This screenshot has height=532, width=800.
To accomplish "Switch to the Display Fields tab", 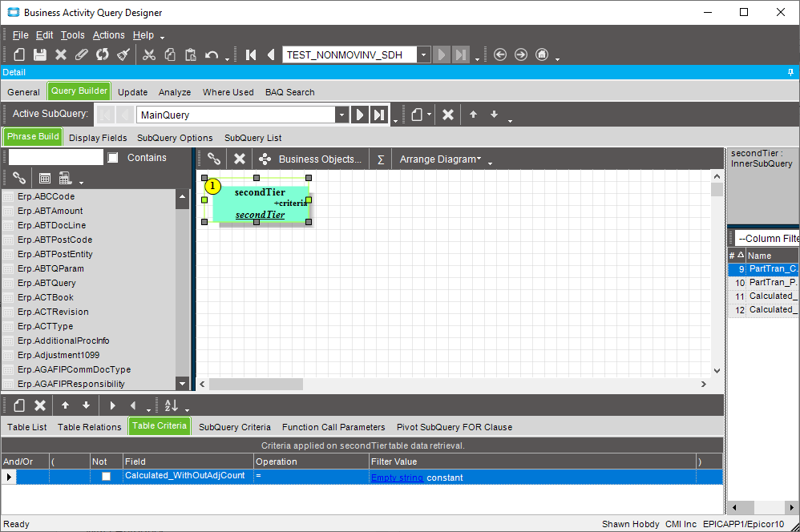I will click(x=98, y=138).
